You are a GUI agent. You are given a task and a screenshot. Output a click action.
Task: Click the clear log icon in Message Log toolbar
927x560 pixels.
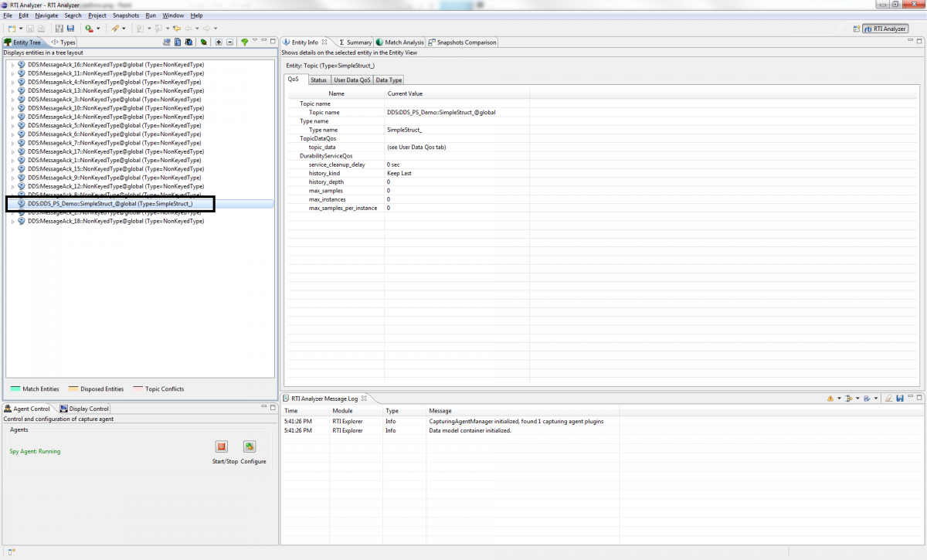pos(889,399)
